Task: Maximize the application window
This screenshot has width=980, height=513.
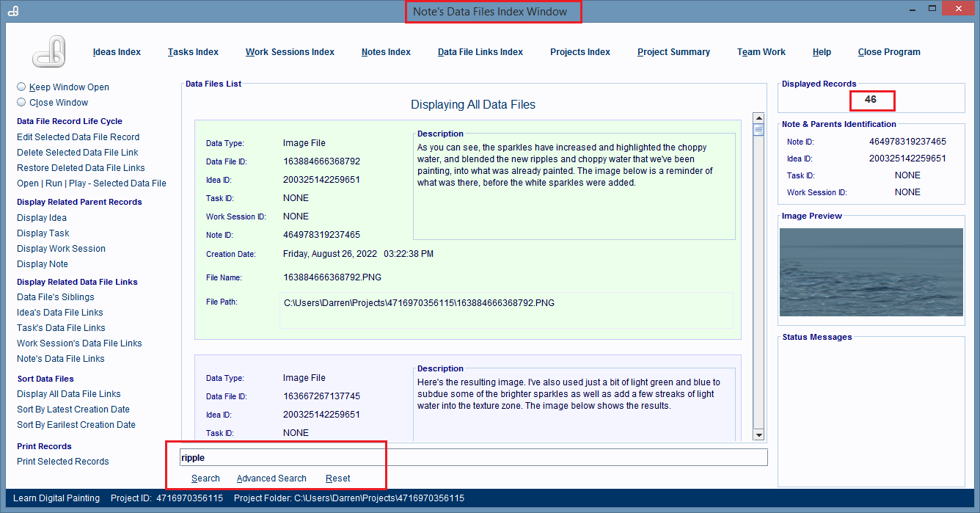Action: click(x=932, y=10)
